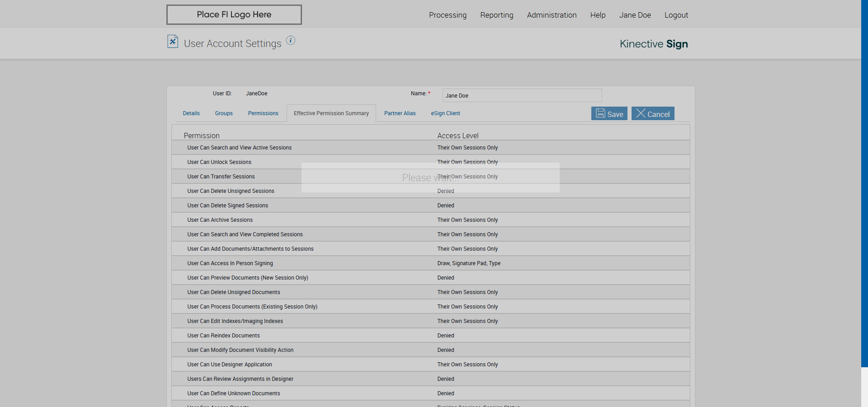Viewport: 868px width, 407px height.
Task: Switch to the Groups tab
Action: [x=224, y=113]
